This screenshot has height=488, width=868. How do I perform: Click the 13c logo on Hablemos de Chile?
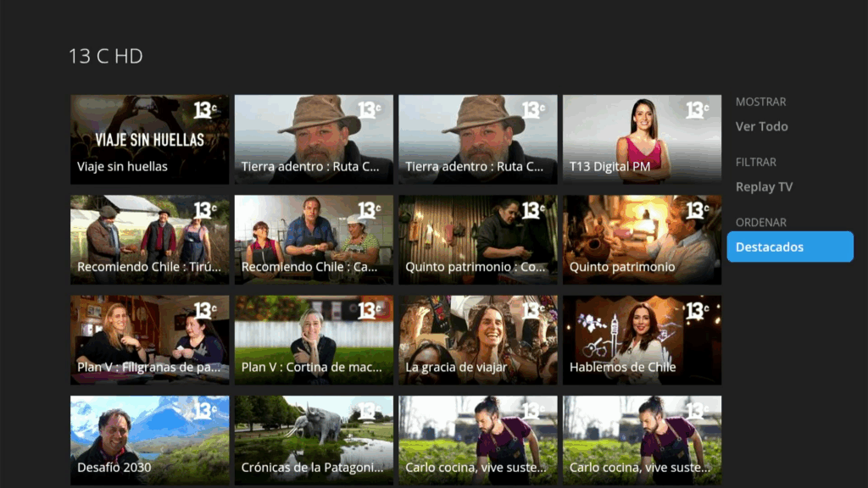(698, 310)
